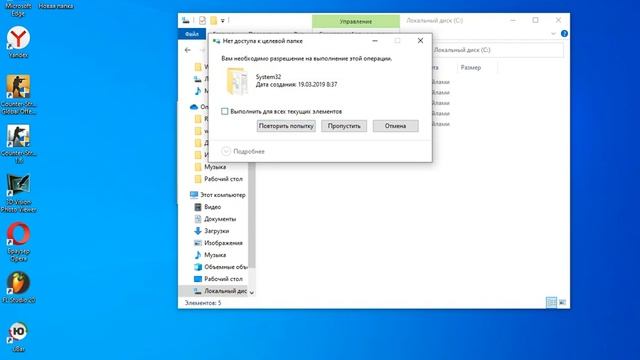Open the Yandex browser desktop shortcut
Image resolution: width=640 pixels, height=360 pixels.
(x=18, y=41)
